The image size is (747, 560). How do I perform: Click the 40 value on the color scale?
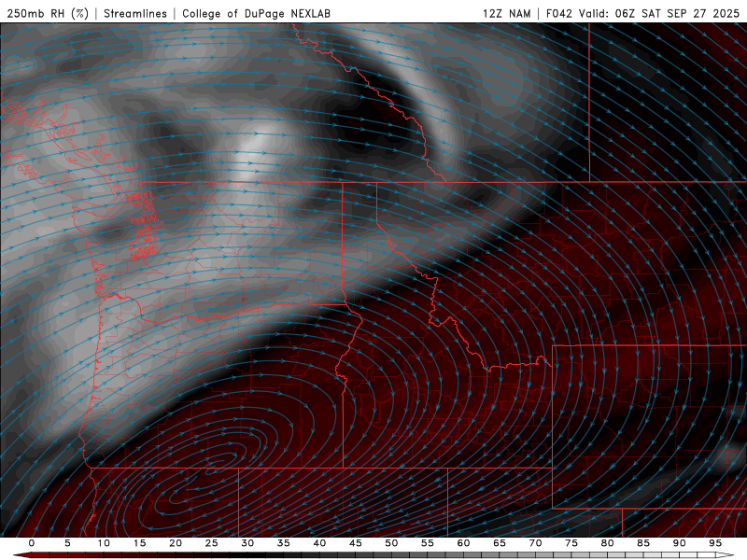point(319,543)
